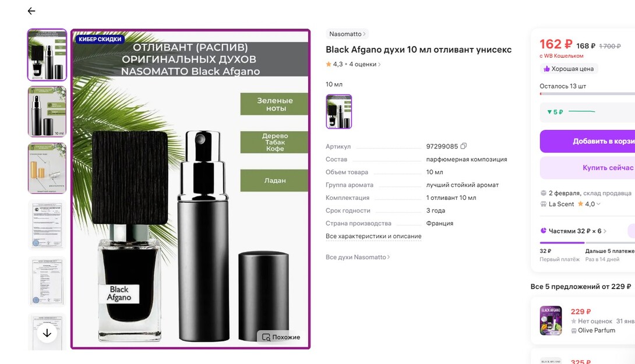Viewport: 635px width, 364px height.
Task: Open the Nasomatto brand chevron
Action: coord(365,34)
